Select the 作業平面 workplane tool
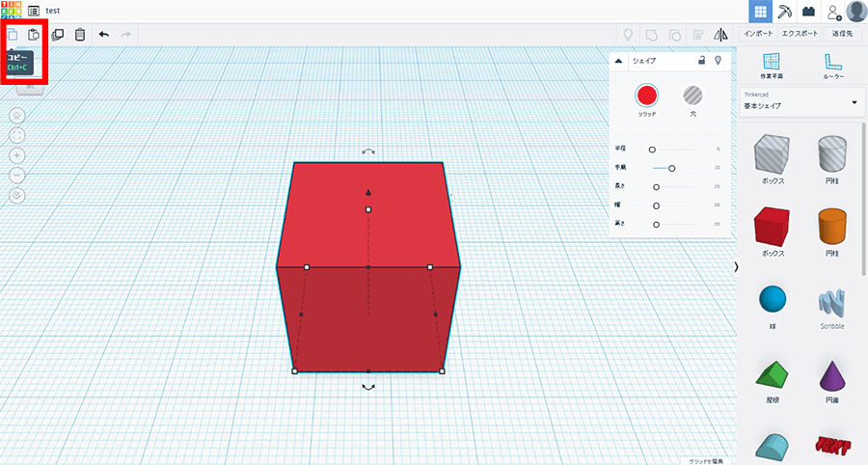The image size is (868, 465). (x=772, y=66)
